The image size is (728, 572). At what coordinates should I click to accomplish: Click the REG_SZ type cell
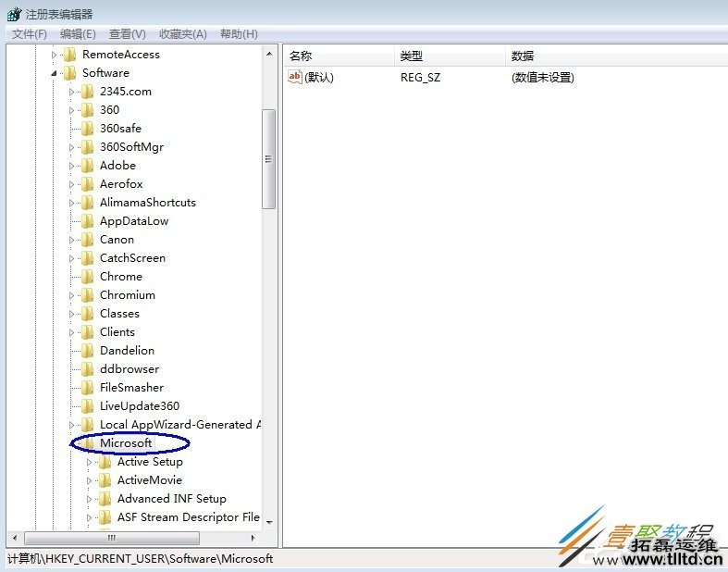(x=420, y=77)
